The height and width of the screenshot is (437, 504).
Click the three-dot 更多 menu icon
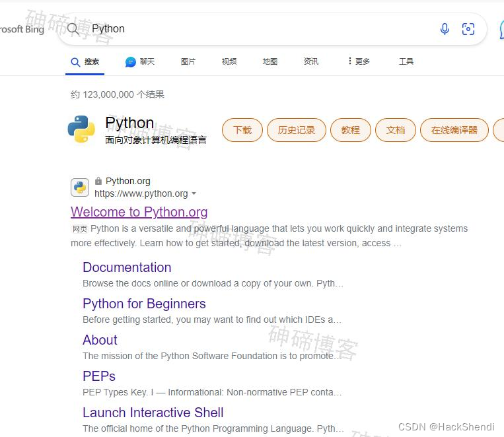[x=349, y=61]
